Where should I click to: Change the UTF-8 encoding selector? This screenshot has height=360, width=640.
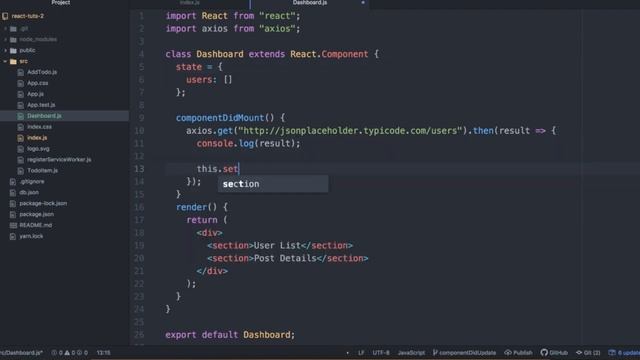click(x=381, y=353)
